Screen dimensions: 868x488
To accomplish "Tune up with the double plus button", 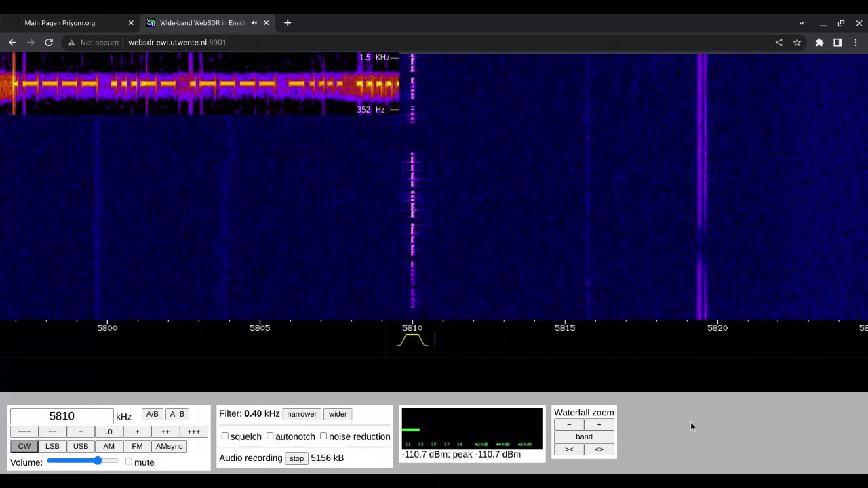I will 165,432.
